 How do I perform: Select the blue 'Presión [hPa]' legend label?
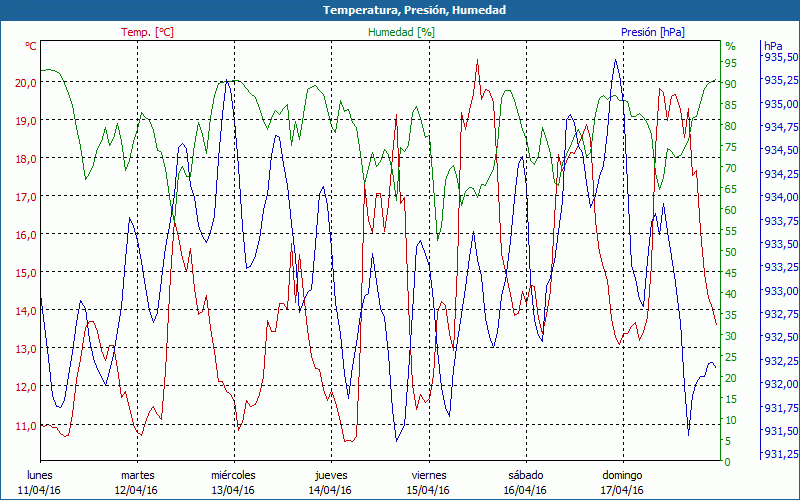click(x=654, y=32)
